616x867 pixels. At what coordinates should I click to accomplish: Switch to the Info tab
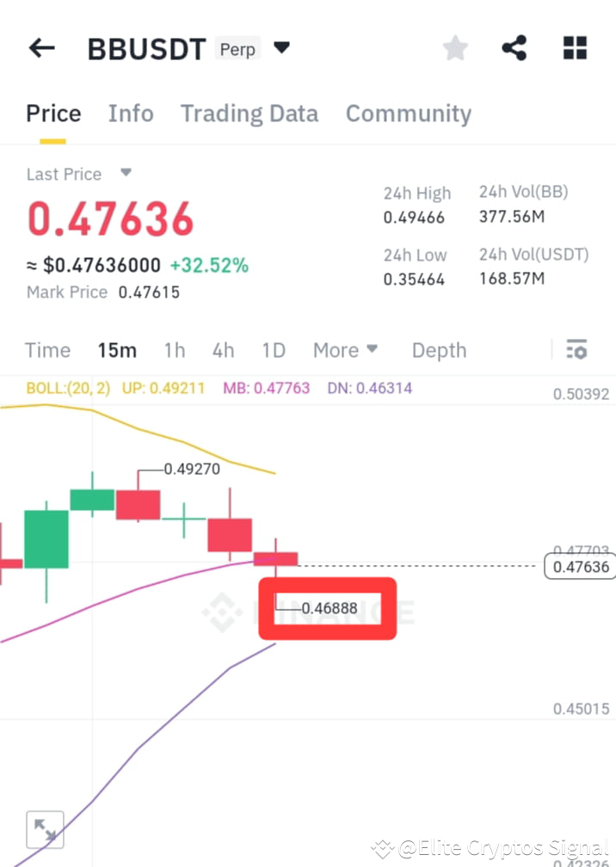coord(131,113)
